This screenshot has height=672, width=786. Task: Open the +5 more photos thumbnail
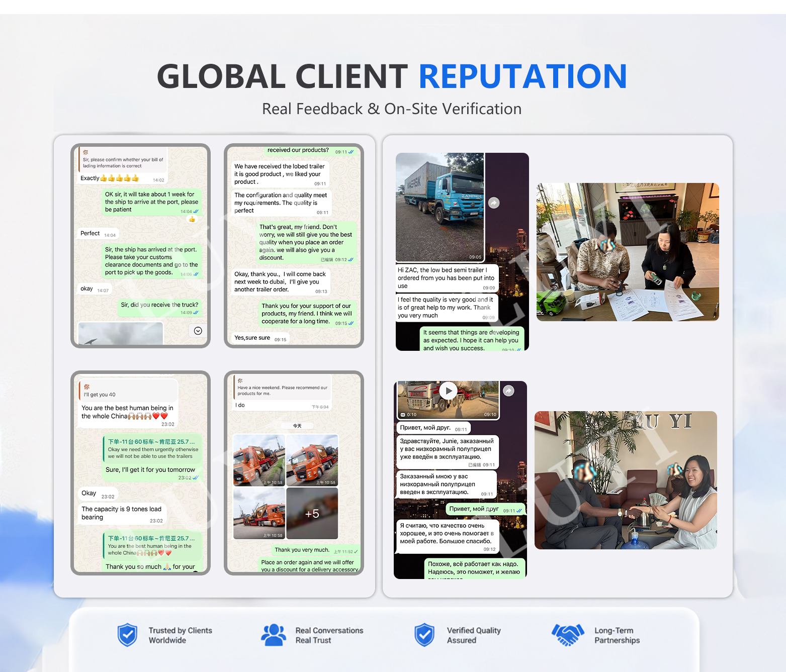(312, 514)
